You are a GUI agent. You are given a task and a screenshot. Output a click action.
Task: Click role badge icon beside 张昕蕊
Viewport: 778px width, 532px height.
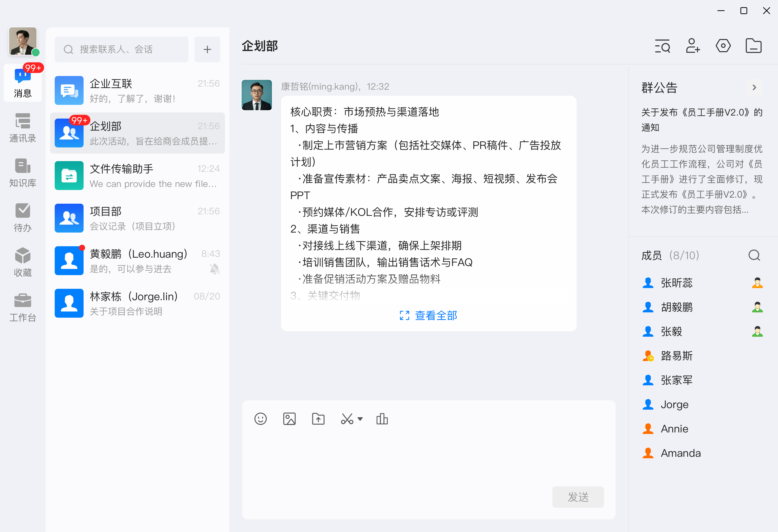[757, 283]
